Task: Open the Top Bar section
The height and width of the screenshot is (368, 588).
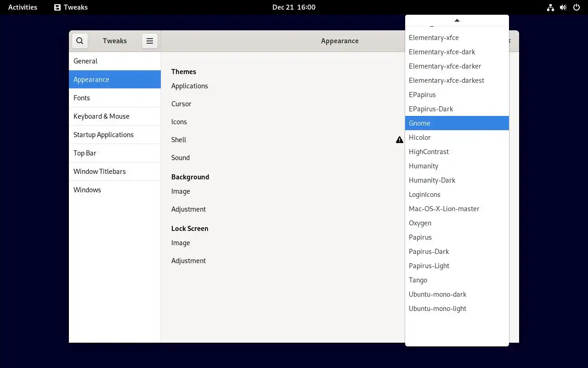Action: point(115,153)
